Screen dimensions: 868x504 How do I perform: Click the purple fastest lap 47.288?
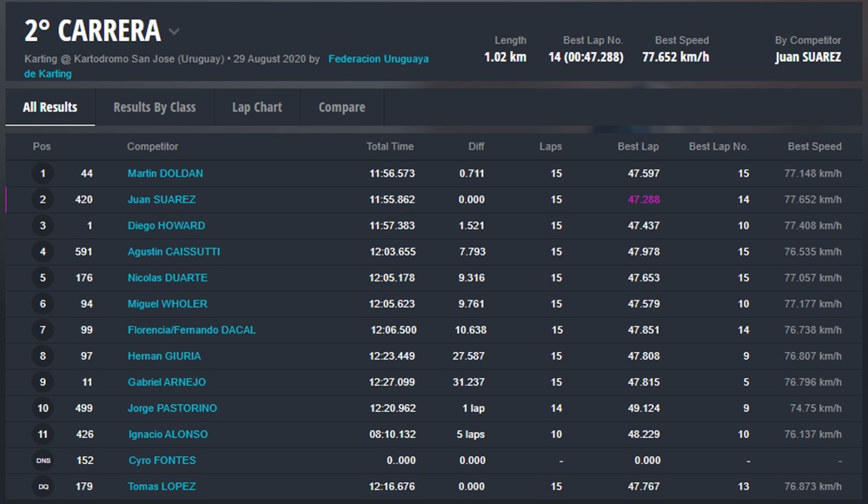coord(643,200)
